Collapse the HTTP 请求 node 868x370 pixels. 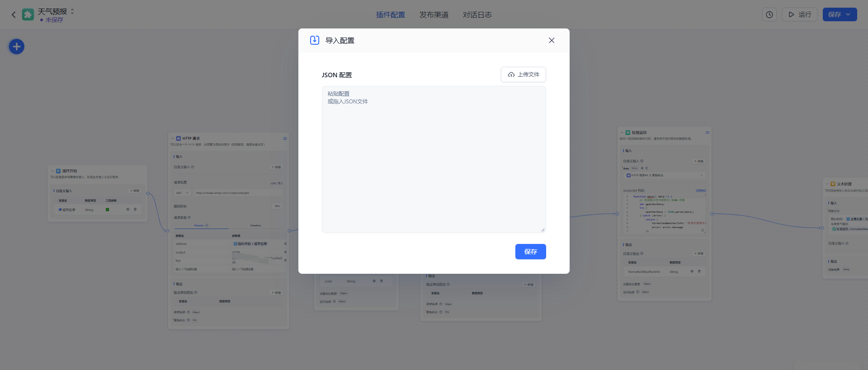tap(173, 139)
